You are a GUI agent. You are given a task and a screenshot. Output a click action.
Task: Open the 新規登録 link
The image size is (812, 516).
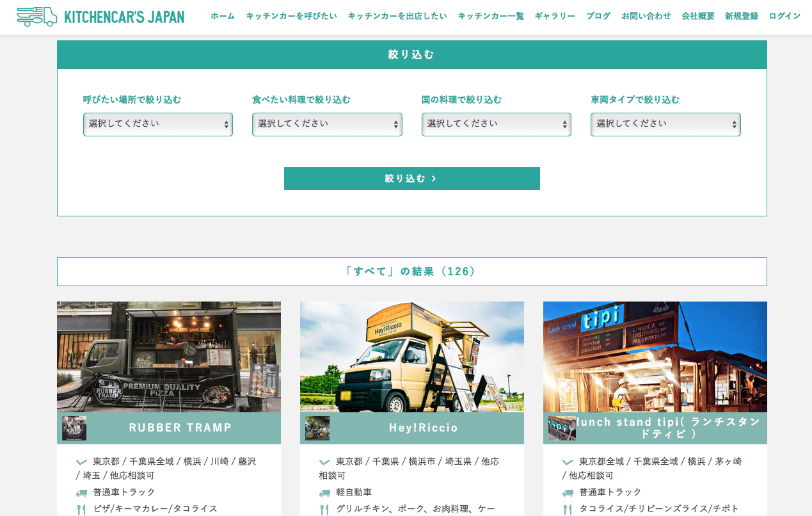[742, 16]
